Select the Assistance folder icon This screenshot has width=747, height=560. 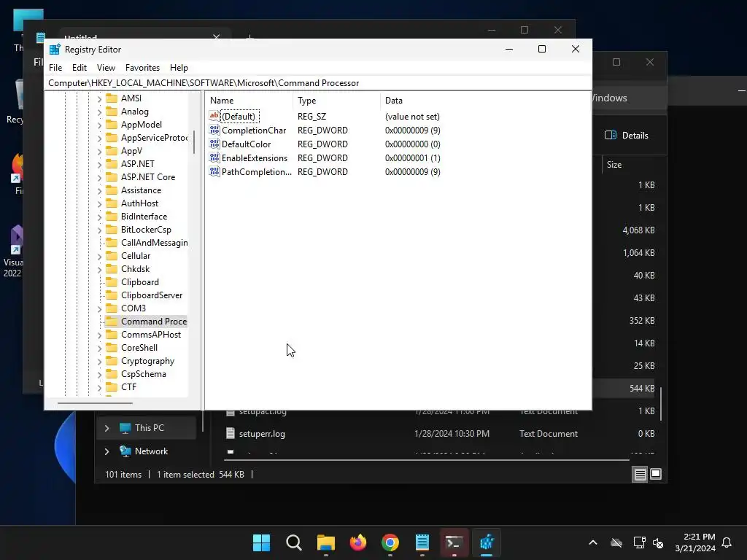tap(112, 190)
